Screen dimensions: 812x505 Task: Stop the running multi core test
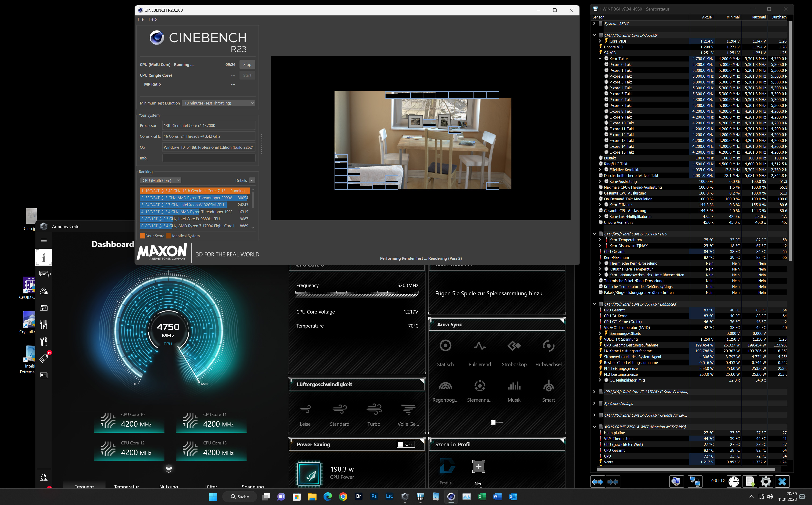[247, 65]
